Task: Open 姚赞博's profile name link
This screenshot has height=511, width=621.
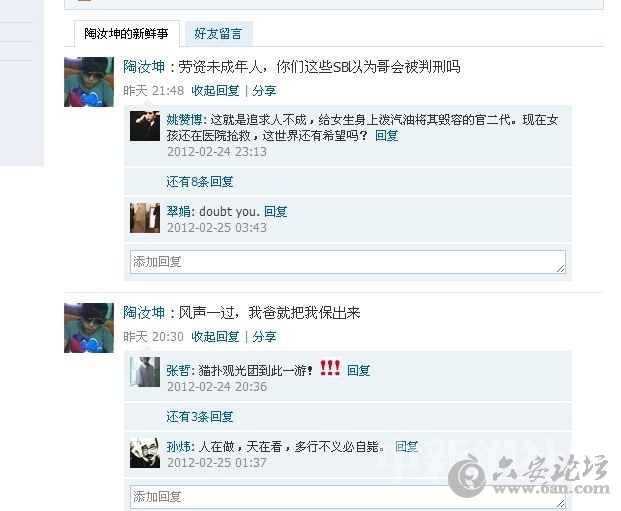Action: tap(184, 120)
